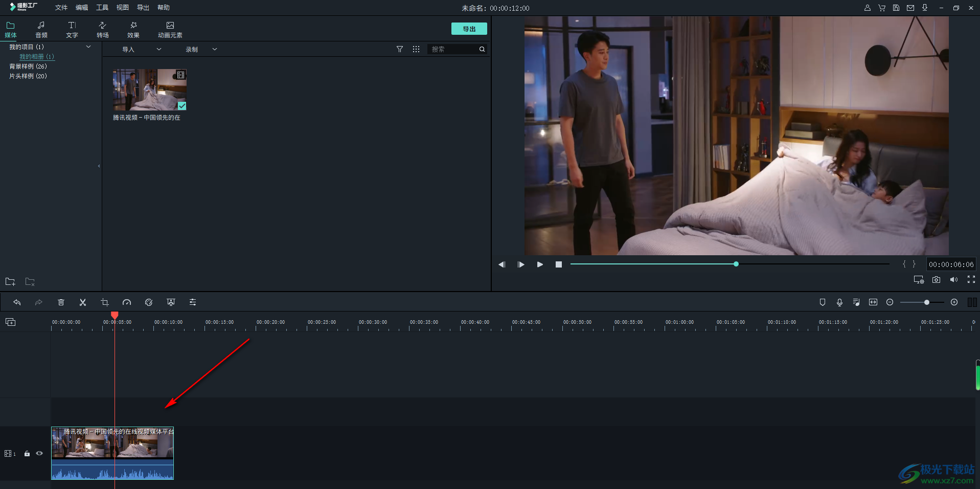980x489 pixels.
Task: Adjust the timeline zoom slider
Action: (x=922, y=302)
